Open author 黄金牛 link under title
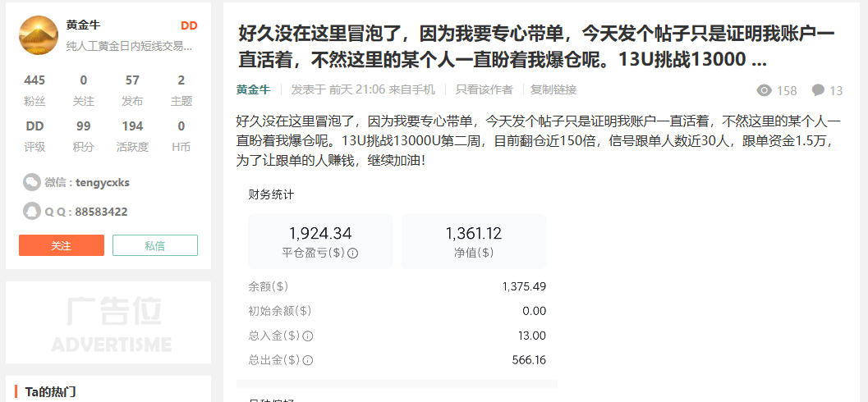868x402 pixels. [252, 89]
